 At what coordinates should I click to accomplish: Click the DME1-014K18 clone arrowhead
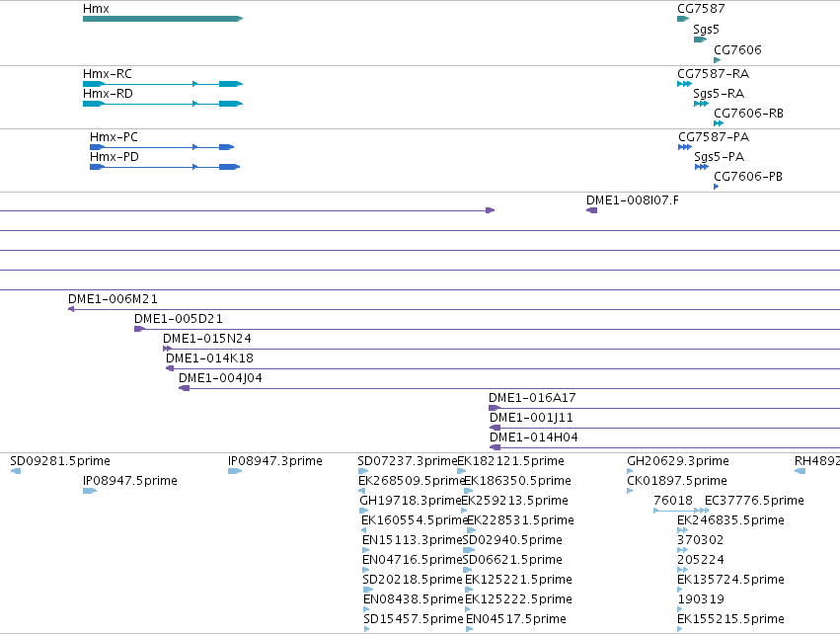tap(170, 368)
